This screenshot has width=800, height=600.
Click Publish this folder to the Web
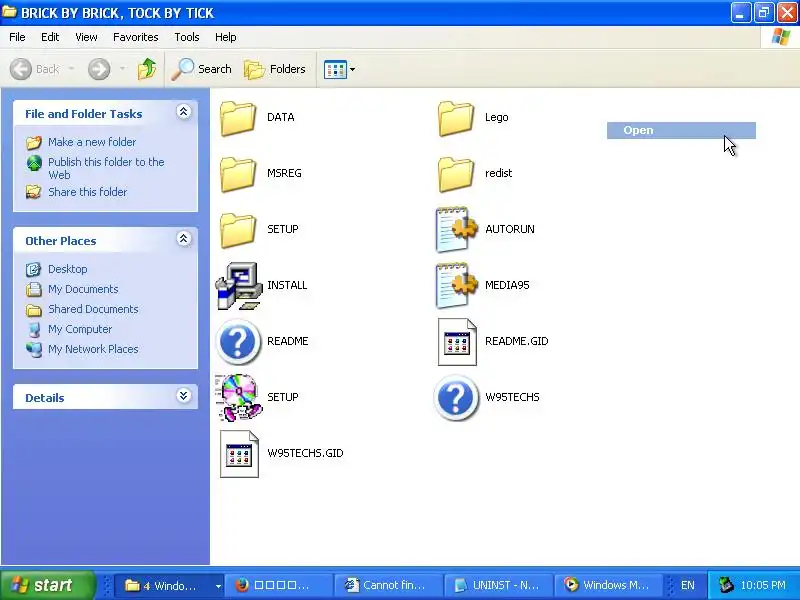(x=106, y=168)
